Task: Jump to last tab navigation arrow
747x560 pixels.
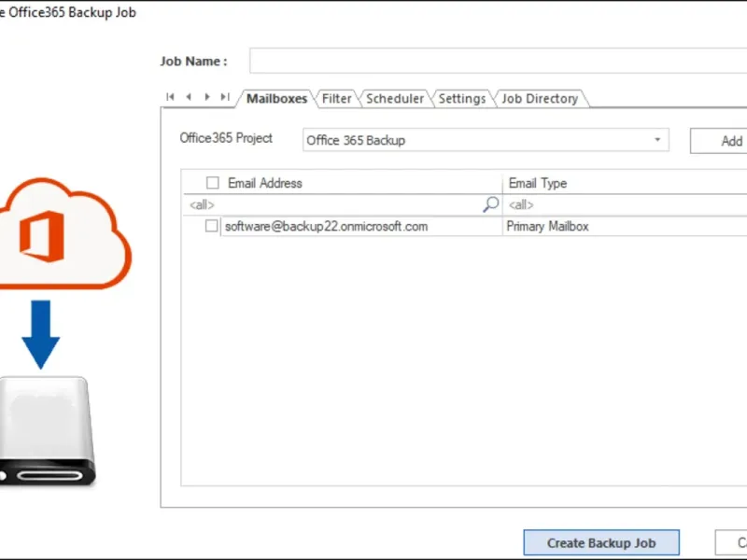Action: coord(225,97)
